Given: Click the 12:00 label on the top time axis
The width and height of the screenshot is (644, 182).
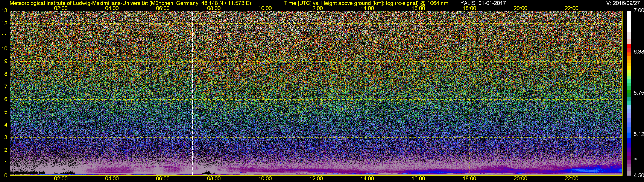Looking at the screenshot, I should click(x=316, y=8).
